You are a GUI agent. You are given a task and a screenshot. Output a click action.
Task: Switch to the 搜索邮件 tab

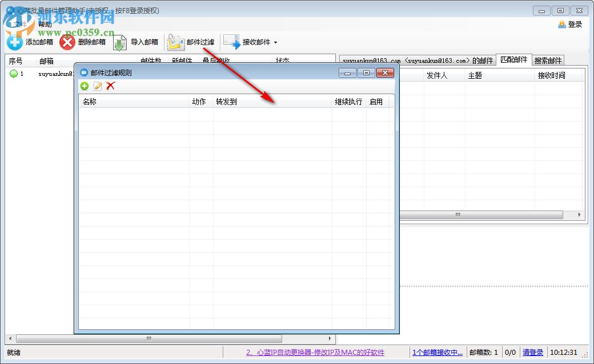(x=548, y=60)
